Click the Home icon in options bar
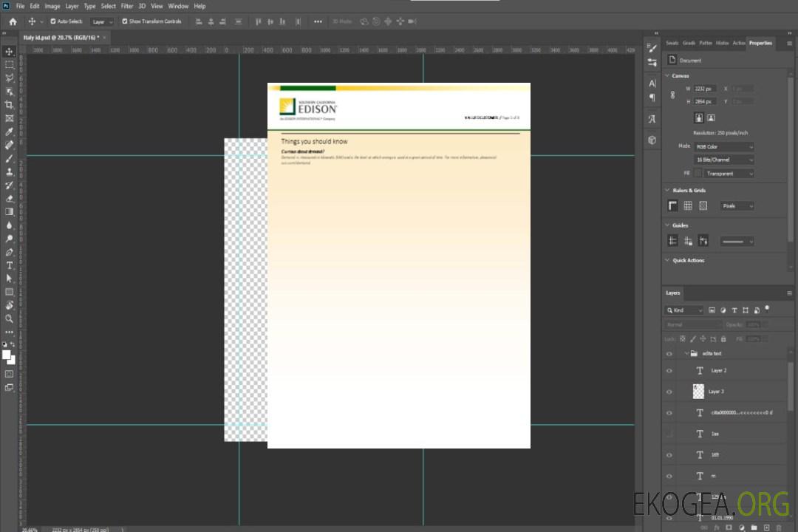 13,21
